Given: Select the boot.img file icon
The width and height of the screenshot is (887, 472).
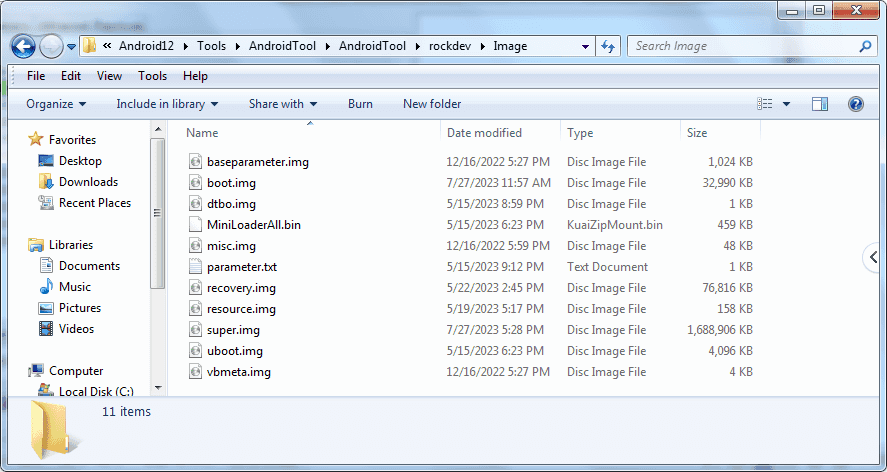Looking at the screenshot, I should [196, 183].
